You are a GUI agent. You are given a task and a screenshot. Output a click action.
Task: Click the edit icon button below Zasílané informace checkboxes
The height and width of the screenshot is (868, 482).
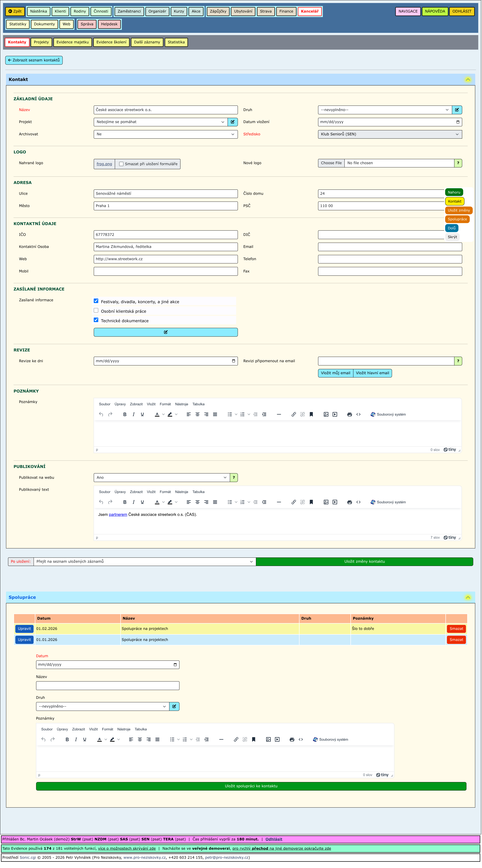tap(166, 332)
